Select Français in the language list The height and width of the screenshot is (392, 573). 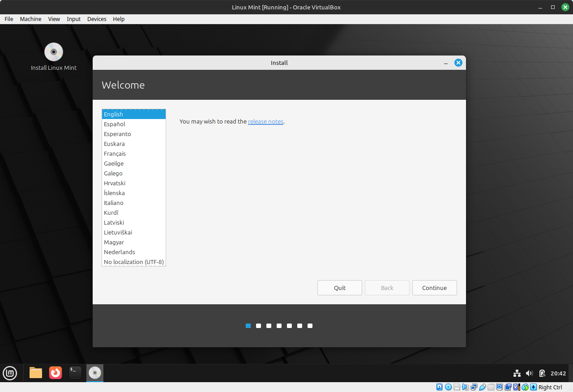pos(134,153)
